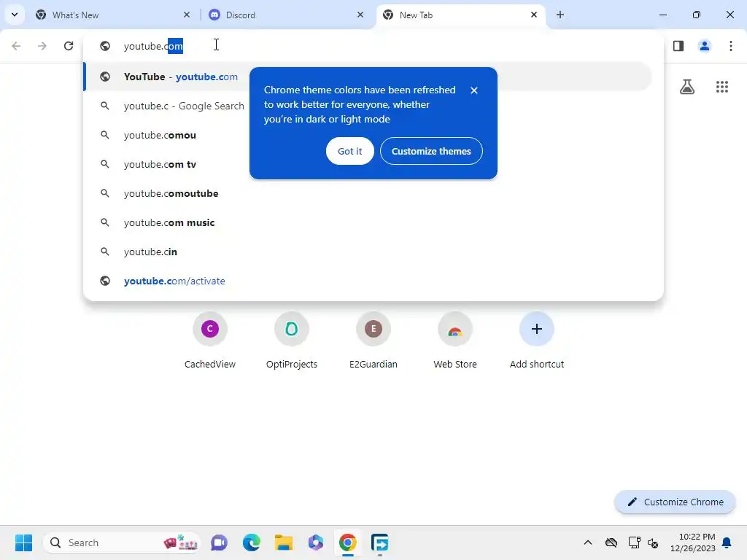
Task: Click the address bar containing youtube.com
Action: pos(373,46)
